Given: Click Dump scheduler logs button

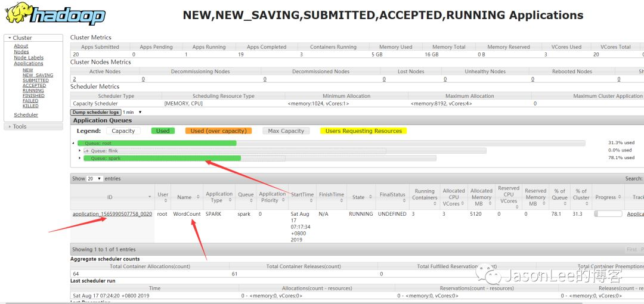Looking at the screenshot, I should click(96, 112).
